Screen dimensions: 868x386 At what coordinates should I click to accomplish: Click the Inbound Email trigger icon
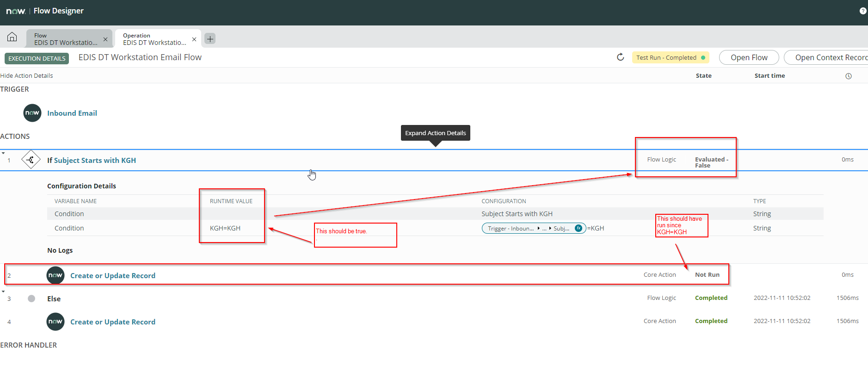(32, 113)
